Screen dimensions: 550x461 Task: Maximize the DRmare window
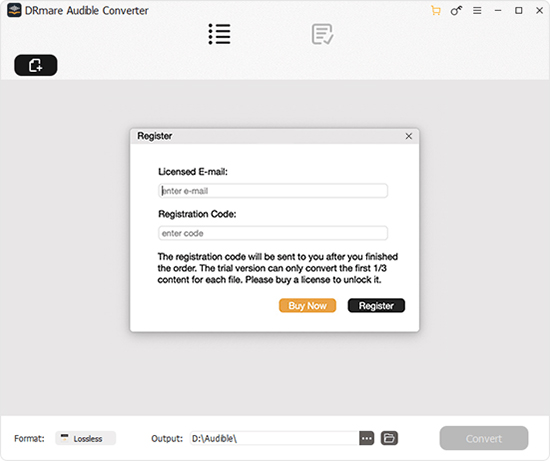click(518, 11)
